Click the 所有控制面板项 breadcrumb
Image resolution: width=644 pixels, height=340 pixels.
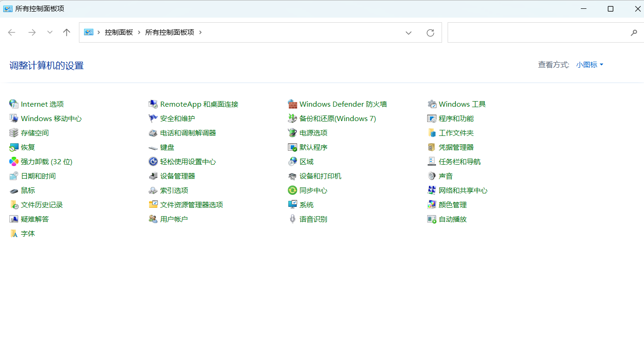point(169,32)
